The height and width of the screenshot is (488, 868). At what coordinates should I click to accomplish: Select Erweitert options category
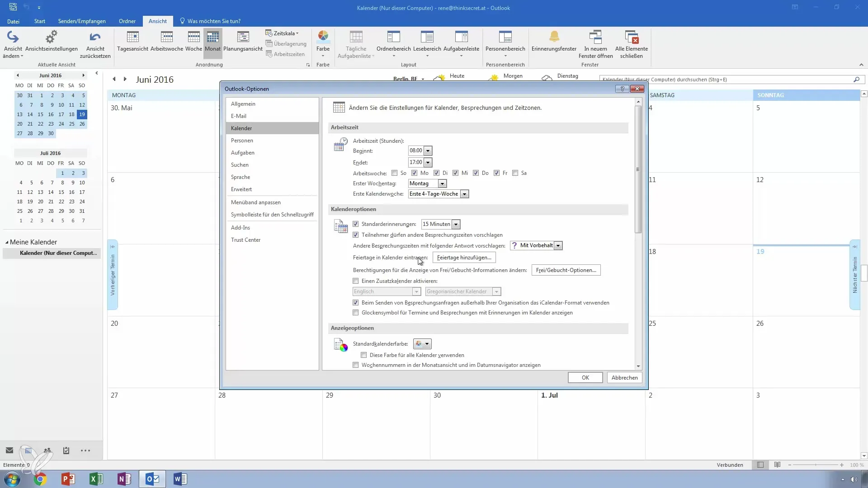pyautogui.click(x=272, y=189)
